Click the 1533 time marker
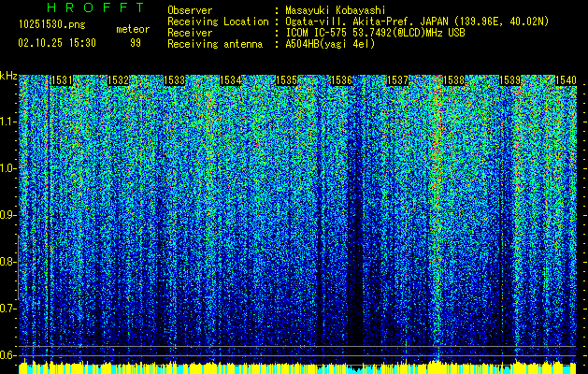The width and height of the screenshot is (588, 374). pyautogui.click(x=175, y=80)
